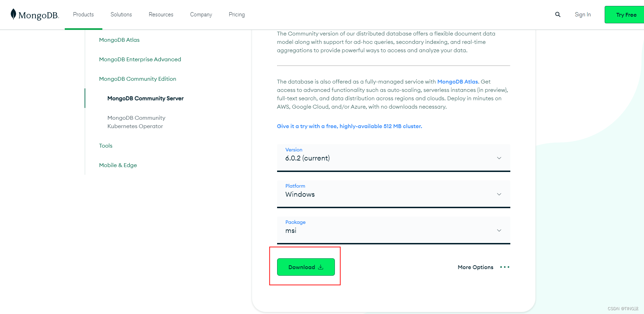Click the three-dots More Options icon
This screenshot has width=644, height=314.
[x=504, y=267]
